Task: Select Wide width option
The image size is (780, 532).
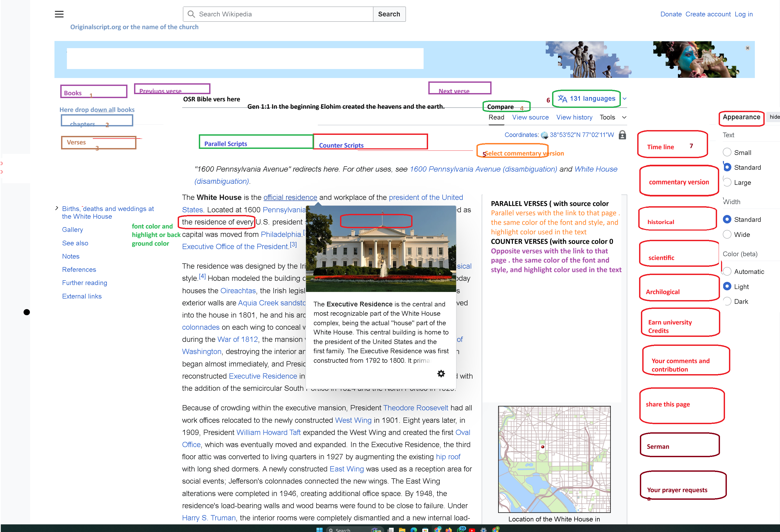Action: [x=727, y=234]
